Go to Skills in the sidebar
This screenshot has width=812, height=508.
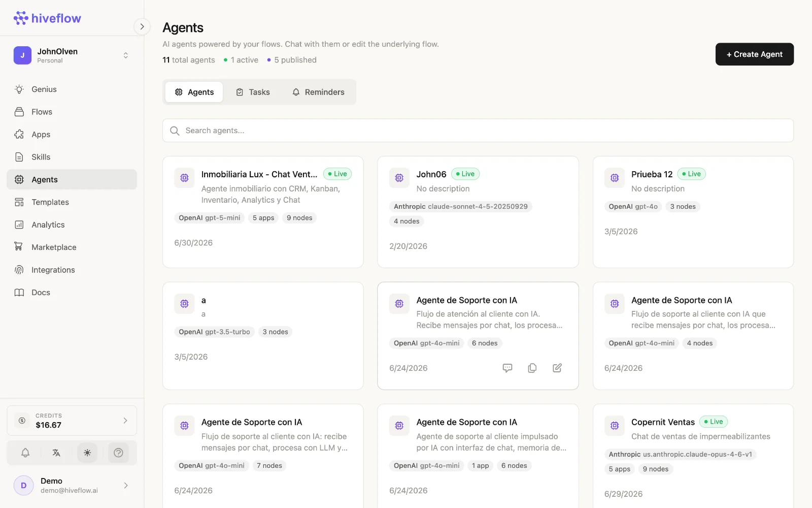pyautogui.click(x=72, y=157)
